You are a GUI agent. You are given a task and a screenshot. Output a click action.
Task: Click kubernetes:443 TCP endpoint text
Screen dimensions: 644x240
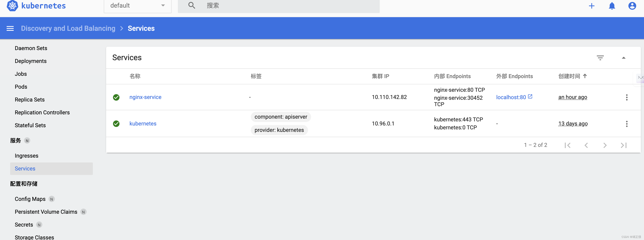tap(458, 120)
